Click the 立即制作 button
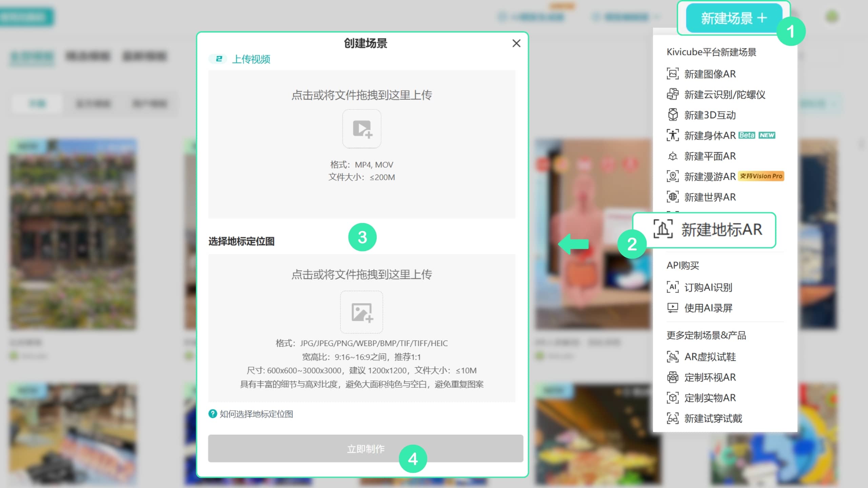Image resolution: width=868 pixels, height=488 pixels. [366, 448]
